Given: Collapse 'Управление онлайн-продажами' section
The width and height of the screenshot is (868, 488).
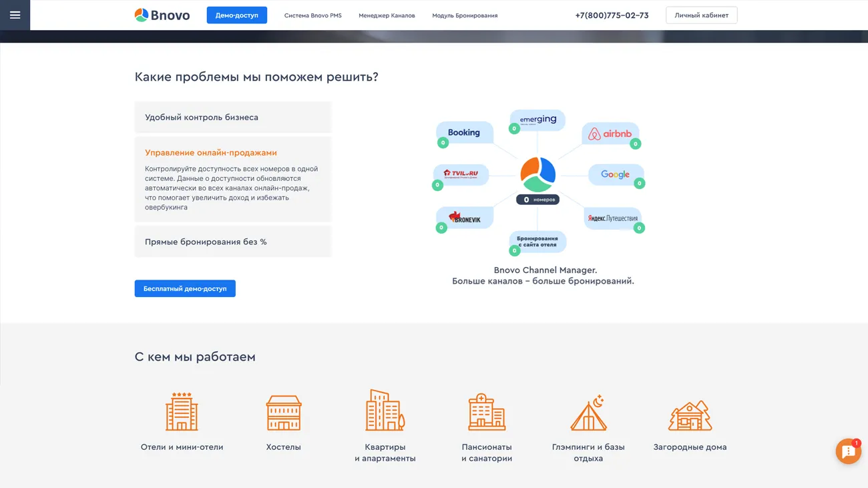Looking at the screenshot, I should tap(211, 153).
